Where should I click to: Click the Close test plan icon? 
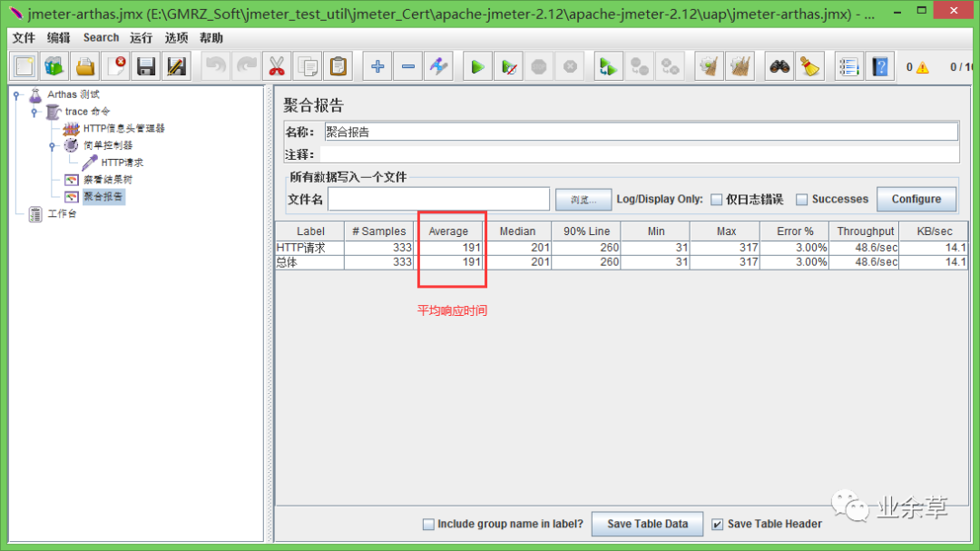point(115,66)
